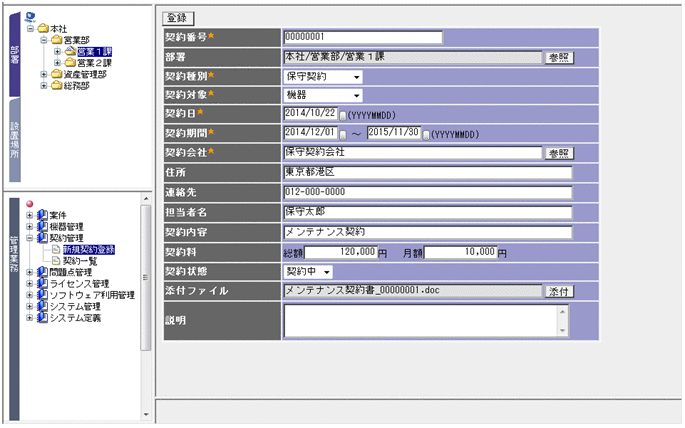Click the 機器管理 book icon
This screenshot has height=428, width=685.
42,226
